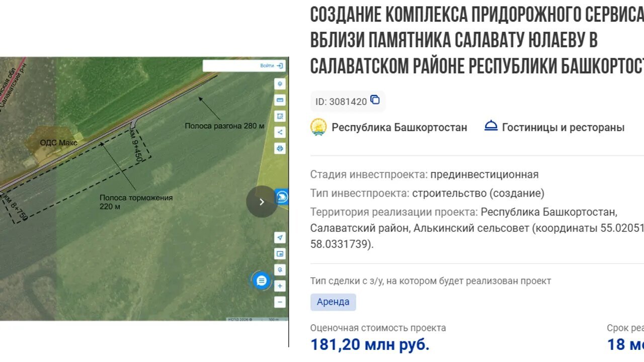644x362 pixels.
Task: Zoom out of the map
Action: pos(280,302)
